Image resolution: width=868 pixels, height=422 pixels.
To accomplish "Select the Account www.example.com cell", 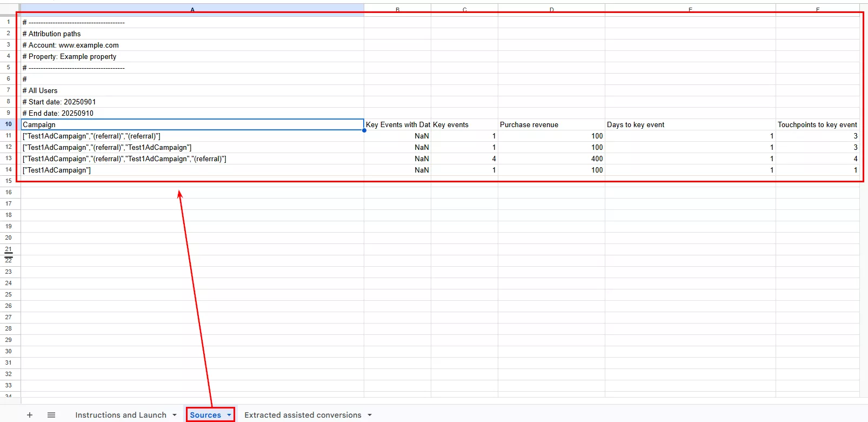I will point(192,45).
